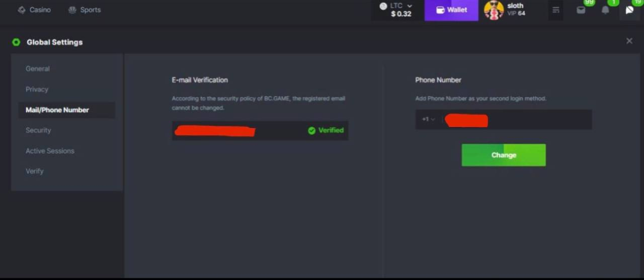Viewport: 644px width, 280px height.
Task: Open the purple Wallet button
Action: pyautogui.click(x=451, y=10)
